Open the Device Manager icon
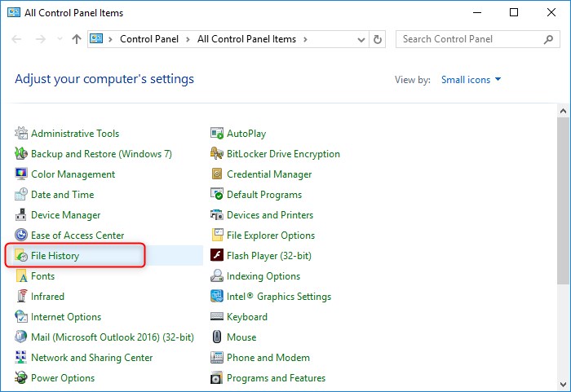 coord(21,215)
